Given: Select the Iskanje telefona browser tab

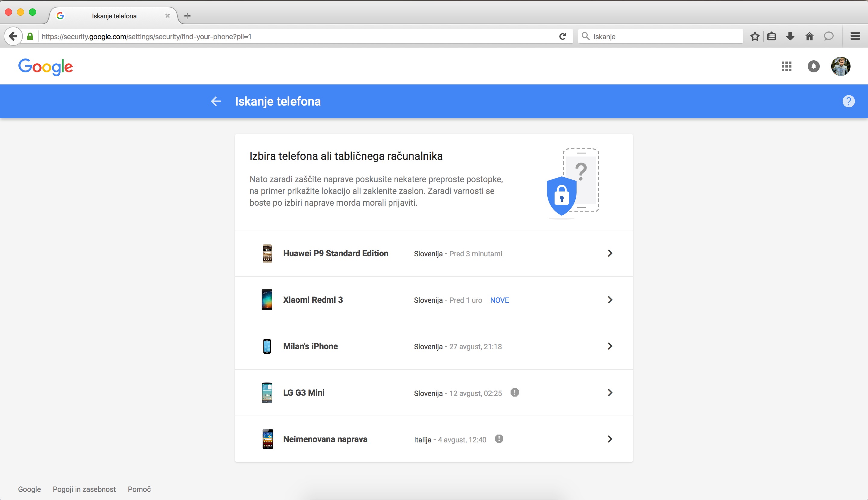Looking at the screenshot, I should pyautogui.click(x=114, y=16).
